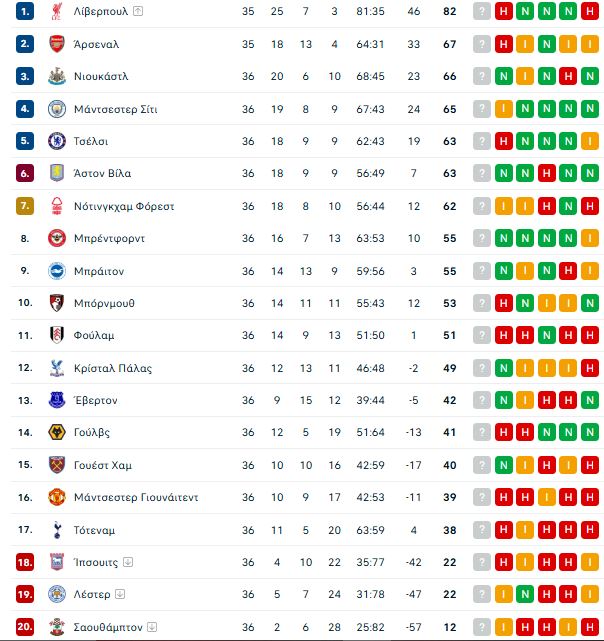604x641 pixels.
Task: Click Liverpool's gray upcoming match badge
Action: pyautogui.click(x=482, y=11)
